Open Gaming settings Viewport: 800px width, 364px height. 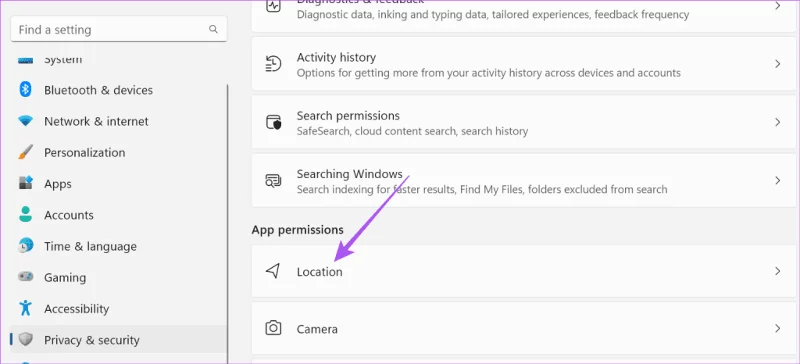coord(65,278)
